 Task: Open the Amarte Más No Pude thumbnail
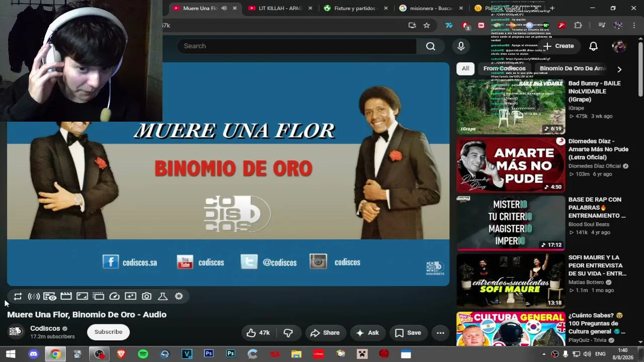(x=511, y=165)
